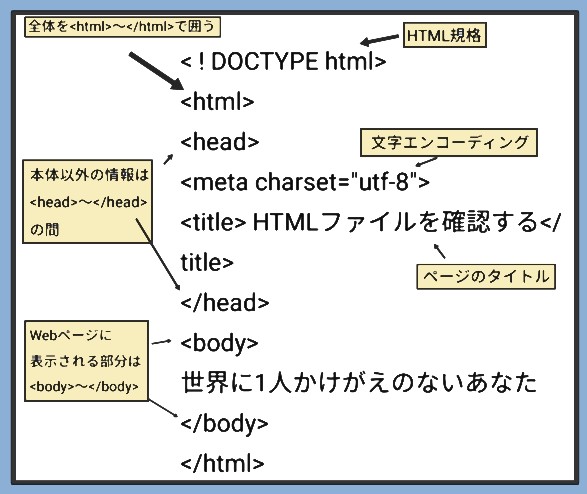
Task: Click the closing '</html>' tag
Action: (x=222, y=464)
